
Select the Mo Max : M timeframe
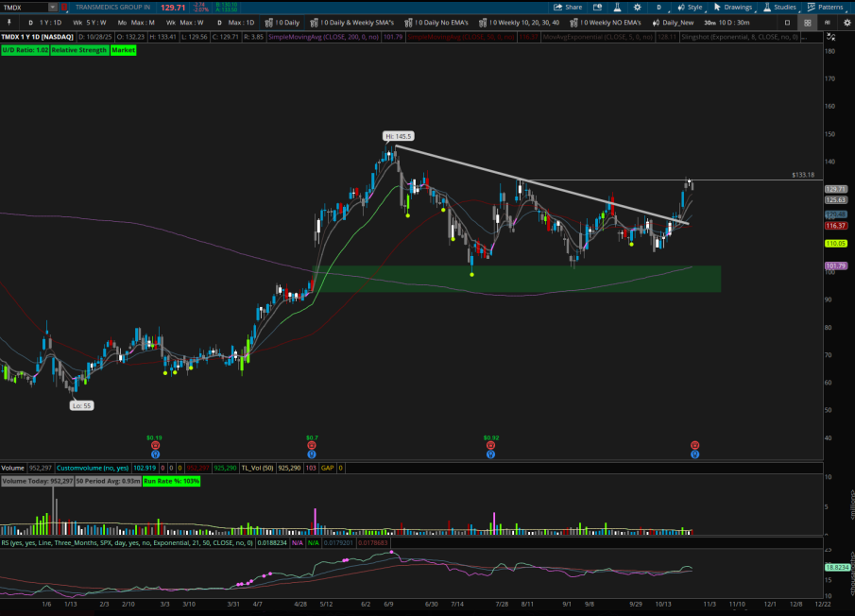(136, 23)
